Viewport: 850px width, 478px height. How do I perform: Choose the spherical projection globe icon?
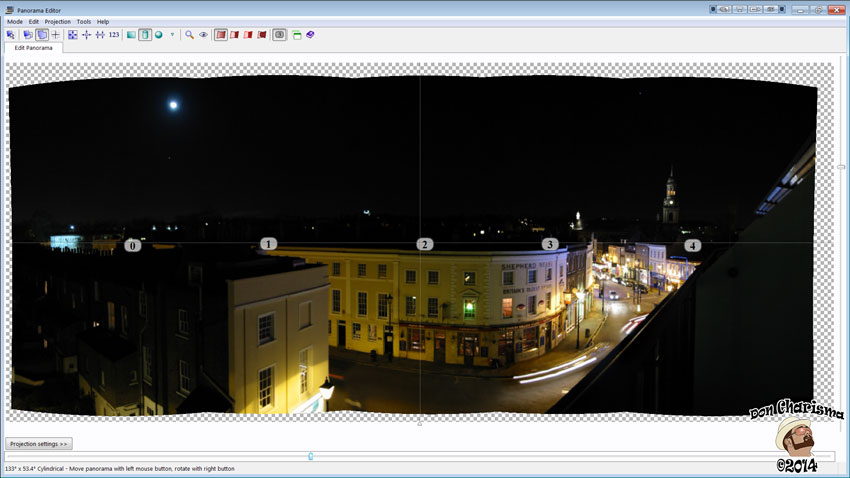(x=158, y=34)
